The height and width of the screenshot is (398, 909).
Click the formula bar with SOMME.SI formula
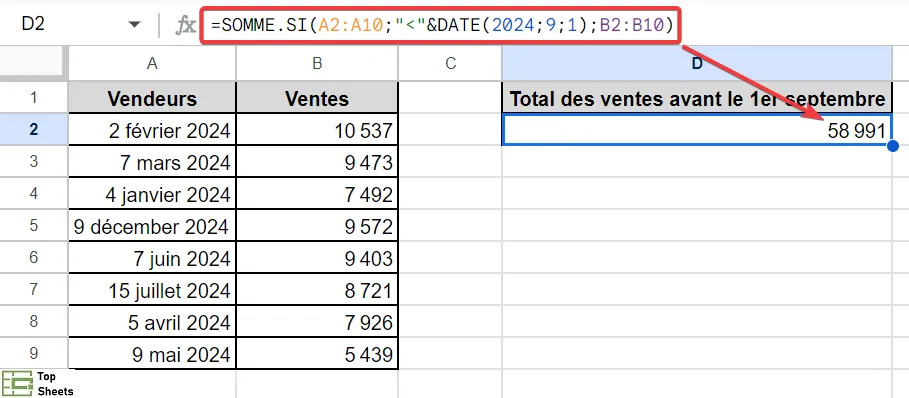point(441,24)
